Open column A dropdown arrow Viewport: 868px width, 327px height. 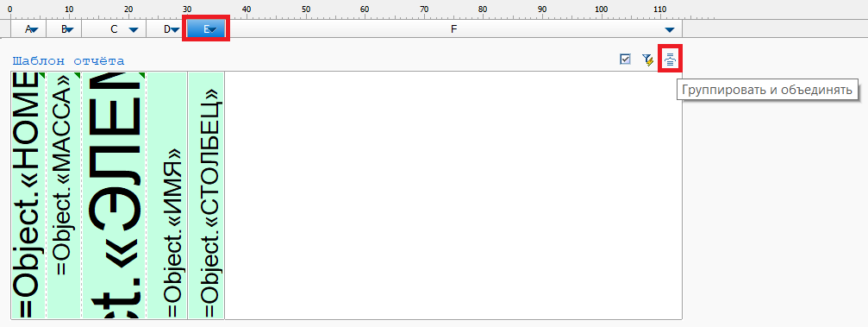34,30
